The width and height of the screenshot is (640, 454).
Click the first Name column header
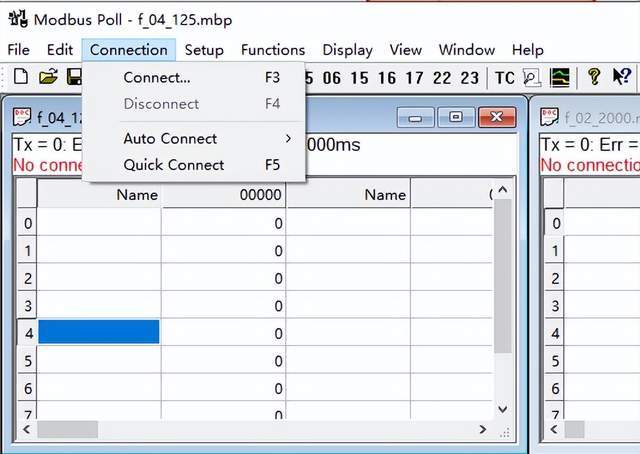coord(99,194)
